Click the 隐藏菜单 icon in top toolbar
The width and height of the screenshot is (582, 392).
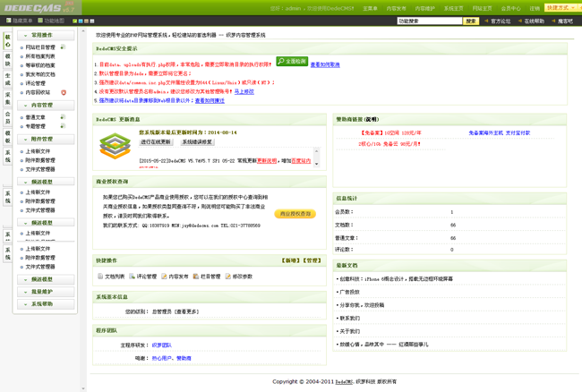tap(8, 21)
